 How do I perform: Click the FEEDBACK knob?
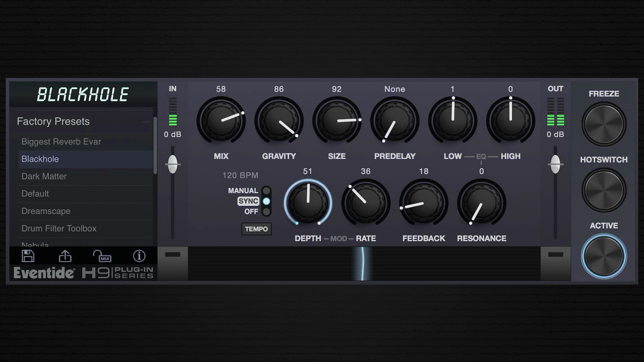(x=424, y=203)
